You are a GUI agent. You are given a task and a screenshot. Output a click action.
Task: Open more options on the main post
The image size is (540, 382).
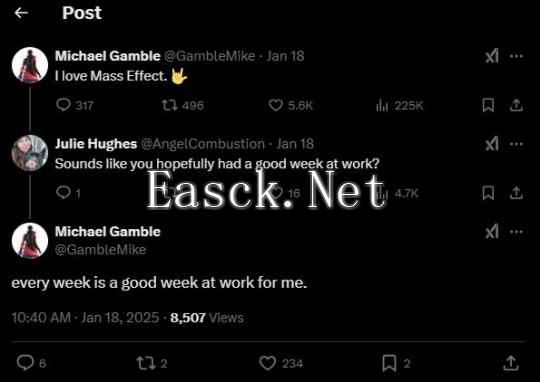pos(516,232)
